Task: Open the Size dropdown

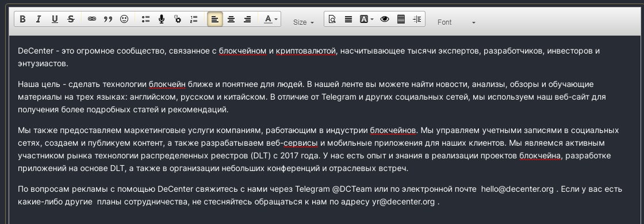Action: [304, 22]
